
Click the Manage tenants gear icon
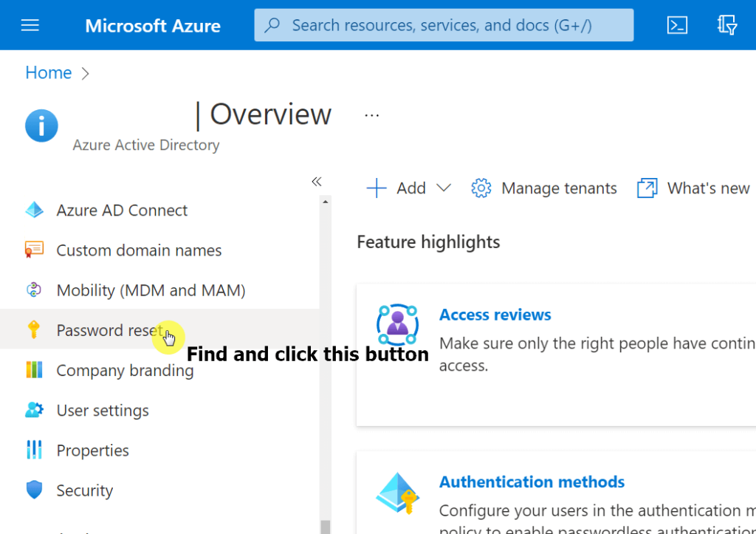[481, 188]
